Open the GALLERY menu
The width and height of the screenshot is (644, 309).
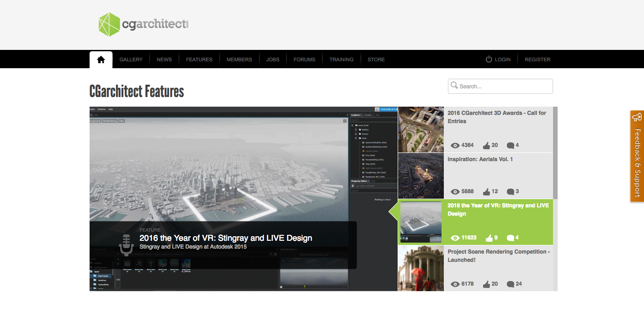click(x=131, y=60)
